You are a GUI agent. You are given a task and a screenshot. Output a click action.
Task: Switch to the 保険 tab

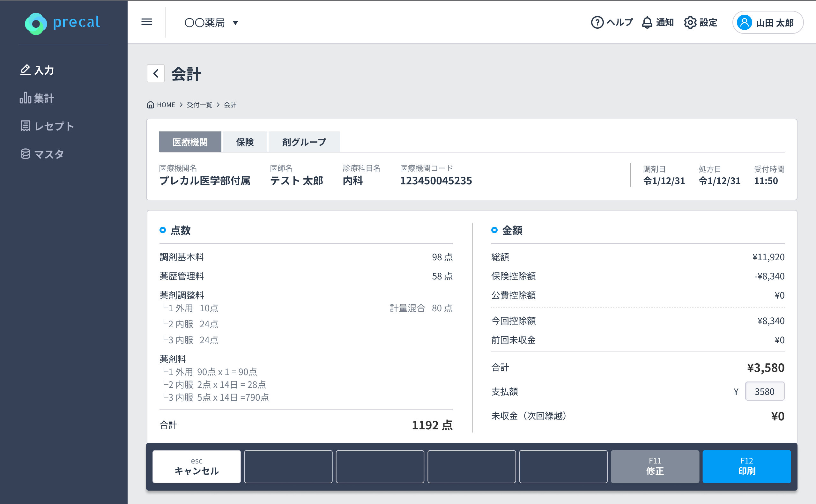click(x=245, y=142)
